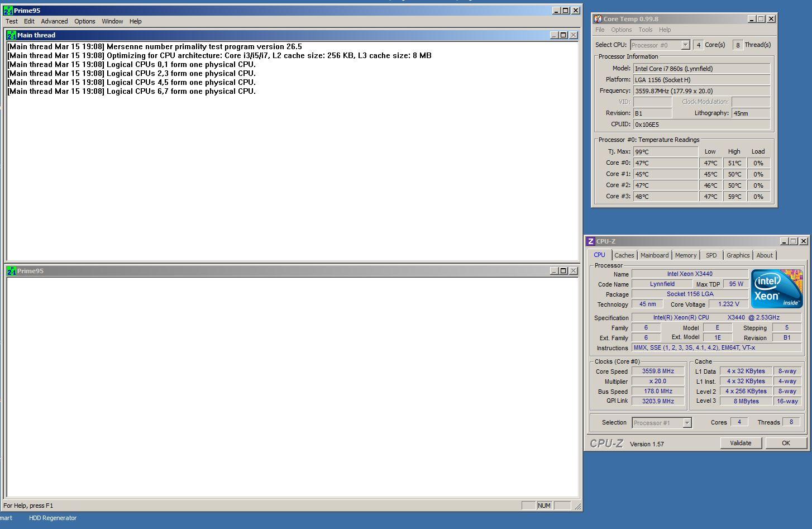
Task: Open Prime95 Options menu
Action: click(85, 21)
